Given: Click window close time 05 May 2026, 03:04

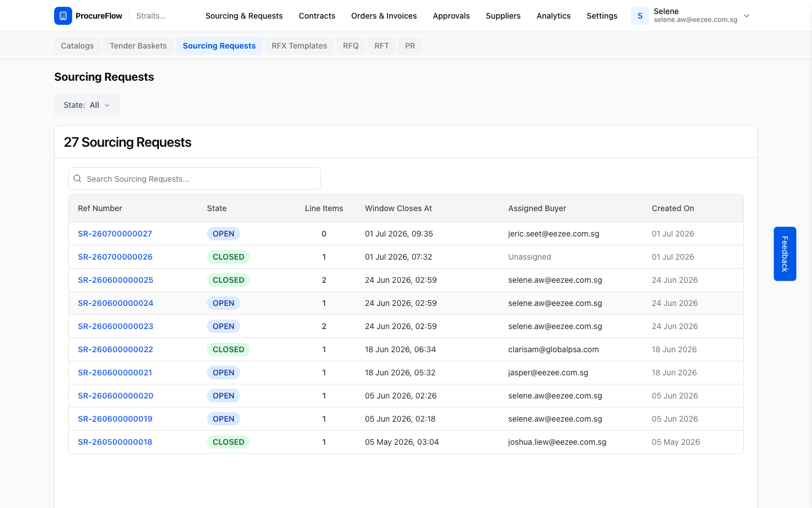Looking at the screenshot, I should pyautogui.click(x=401, y=442).
